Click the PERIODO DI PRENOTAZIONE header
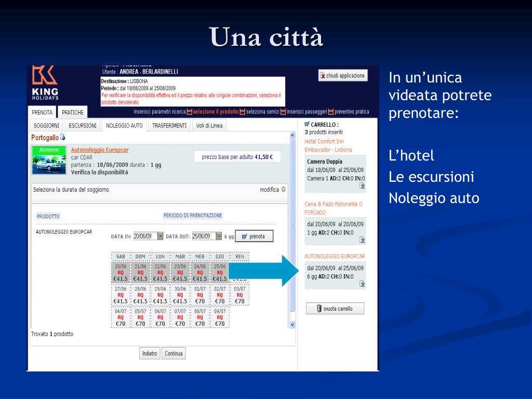 pyautogui.click(x=193, y=216)
